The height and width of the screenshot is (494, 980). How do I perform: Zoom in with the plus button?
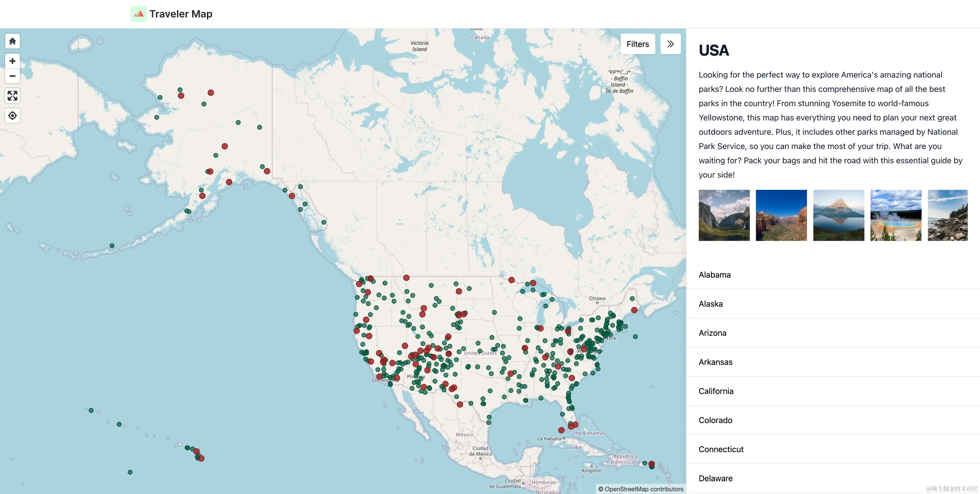13,61
